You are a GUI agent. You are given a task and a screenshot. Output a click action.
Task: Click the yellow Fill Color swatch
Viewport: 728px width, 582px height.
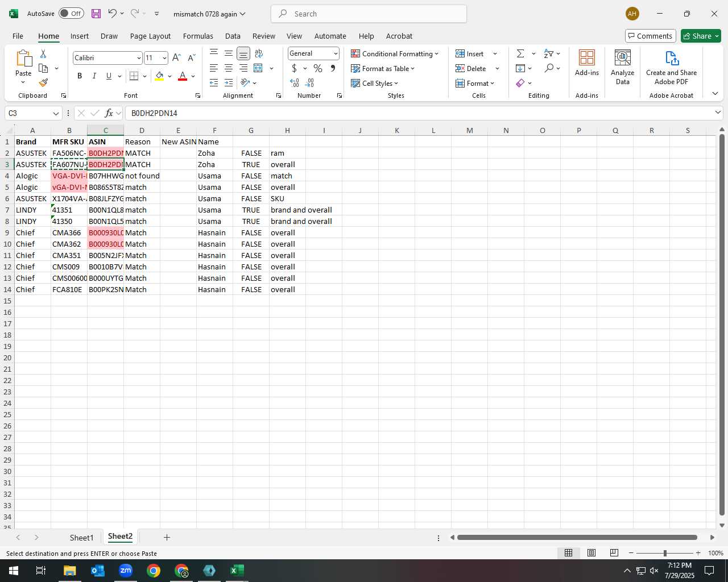point(159,76)
